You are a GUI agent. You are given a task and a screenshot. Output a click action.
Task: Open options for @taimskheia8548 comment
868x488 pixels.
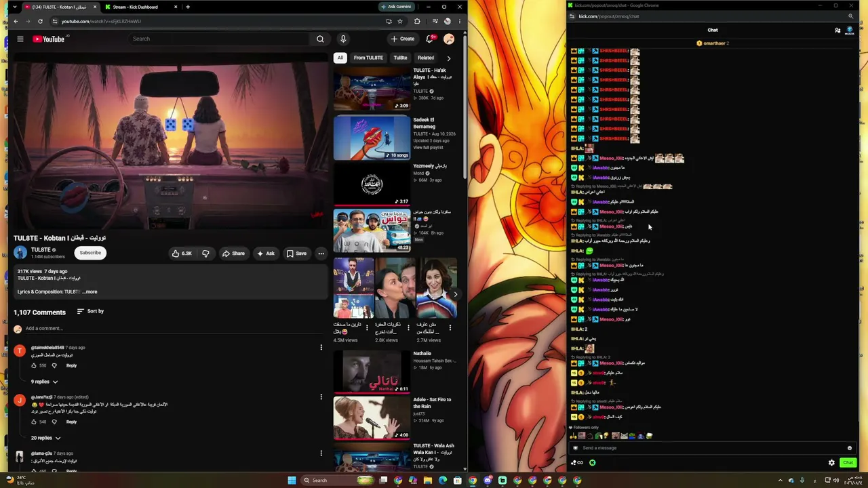coord(321,348)
